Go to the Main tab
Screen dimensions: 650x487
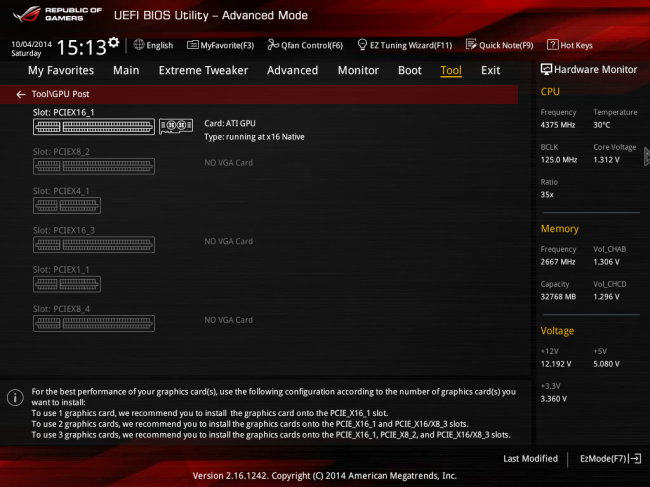(x=126, y=71)
